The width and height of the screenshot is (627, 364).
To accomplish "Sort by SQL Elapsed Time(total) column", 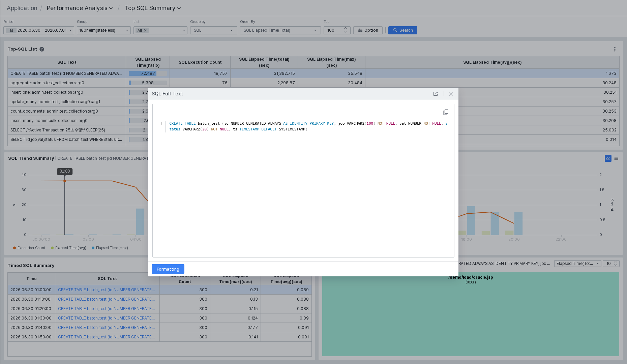I will pos(264,62).
